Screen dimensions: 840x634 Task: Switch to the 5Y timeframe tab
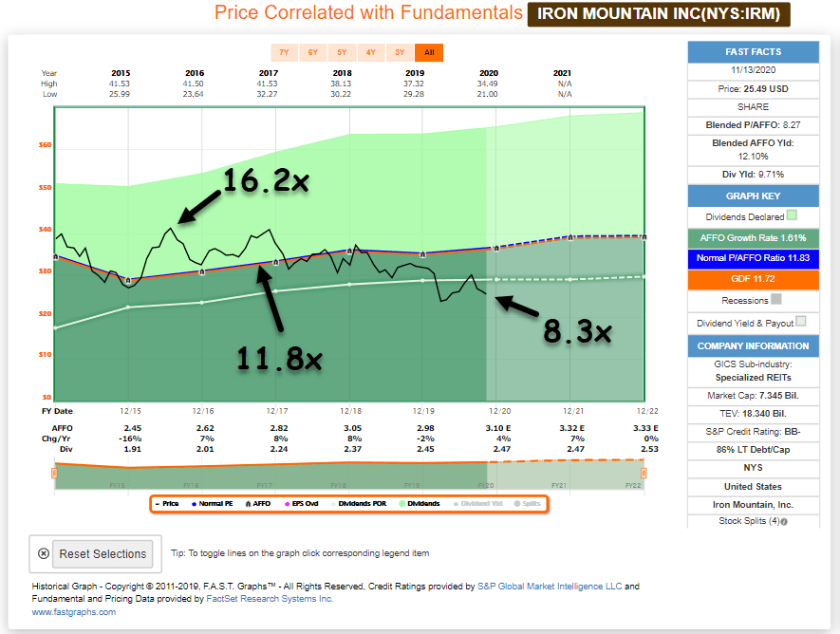coord(341,53)
